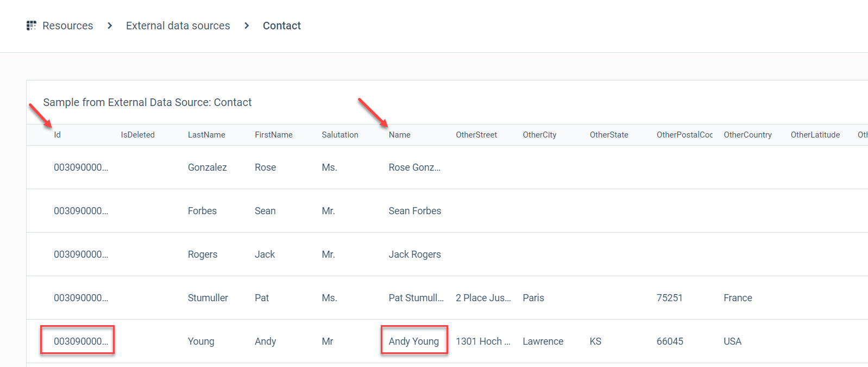
Task: Select the Jack Rogers name cell
Action: point(415,254)
